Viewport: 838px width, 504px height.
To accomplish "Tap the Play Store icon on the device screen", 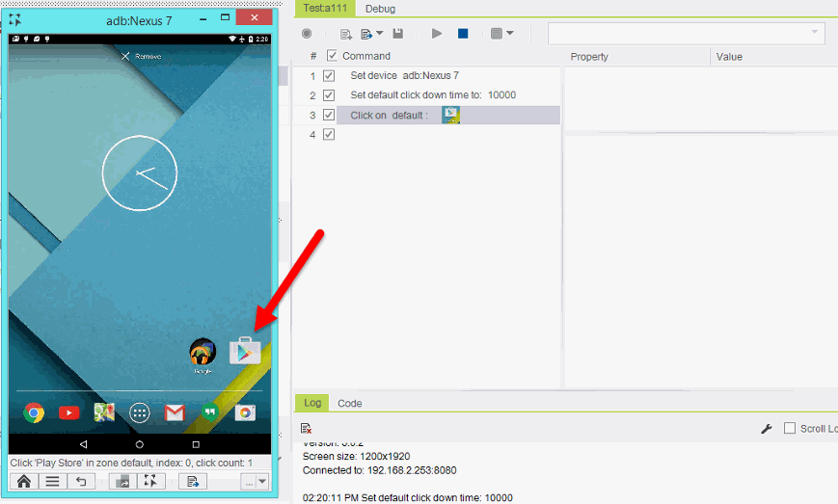I will click(x=245, y=352).
